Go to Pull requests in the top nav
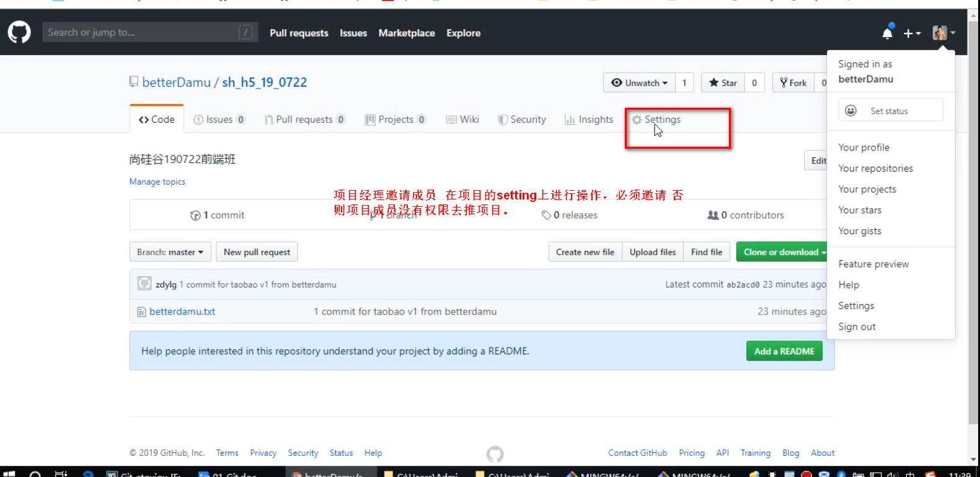 click(299, 33)
